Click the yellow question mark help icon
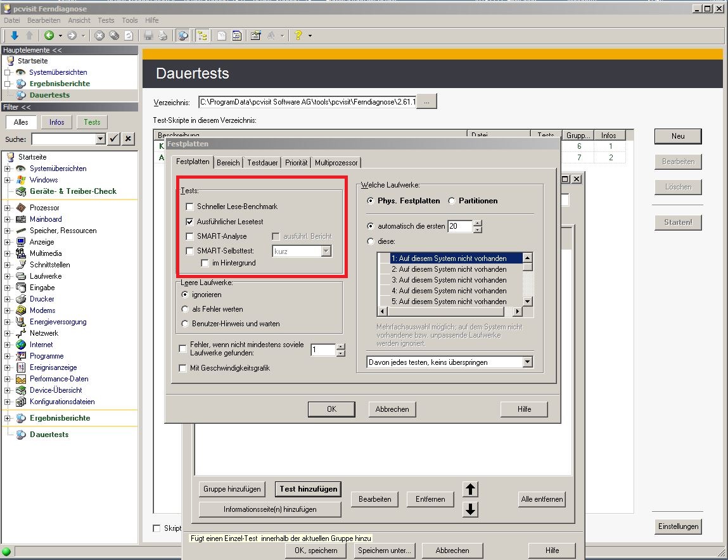The height and width of the screenshot is (560, 728). click(298, 35)
